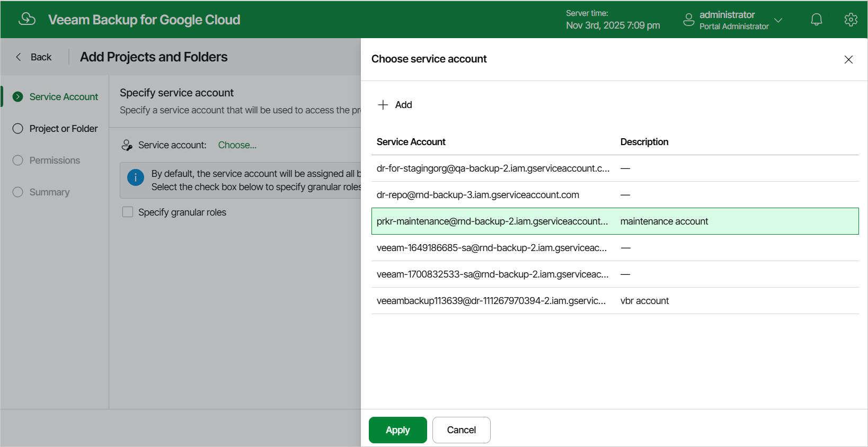Screen dimensions: 868x447
Task: Select the dr-repo@rnd-backup-3 account row
Action: click(x=615, y=195)
